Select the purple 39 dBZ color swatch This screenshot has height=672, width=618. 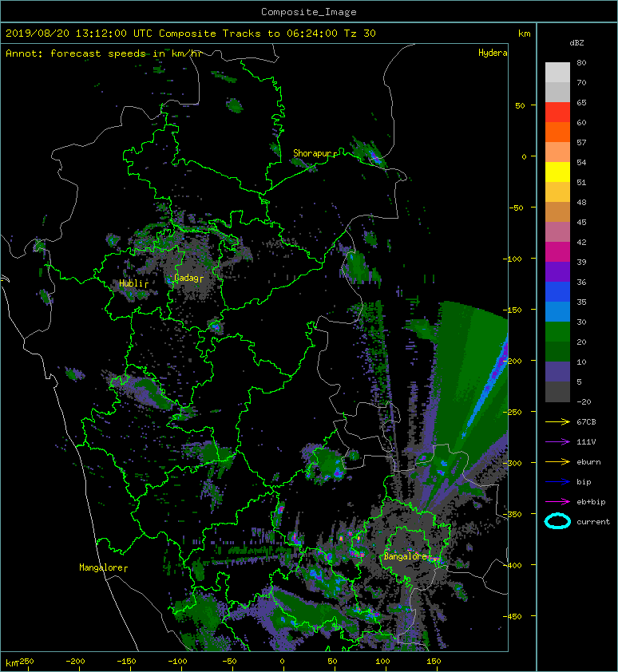click(557, 271)
